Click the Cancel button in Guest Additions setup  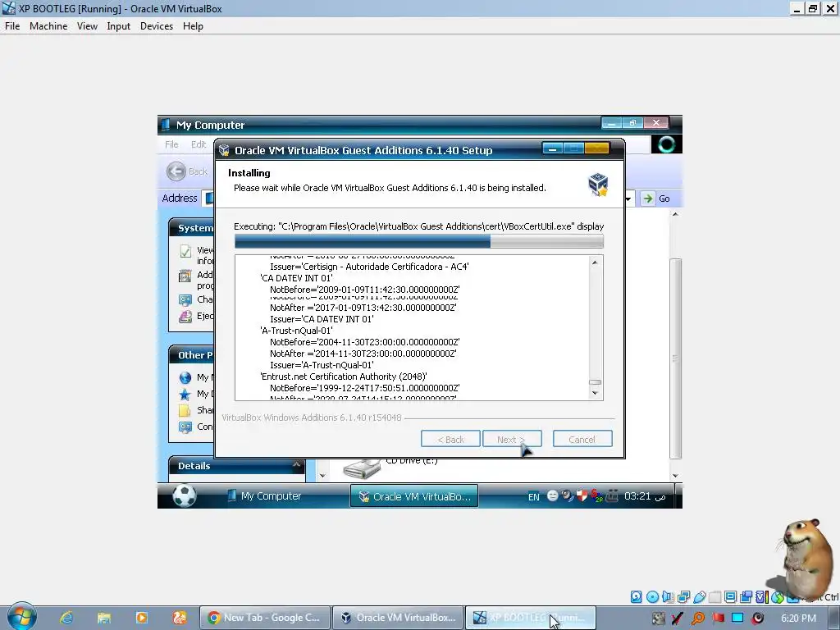tap(582, 440)
